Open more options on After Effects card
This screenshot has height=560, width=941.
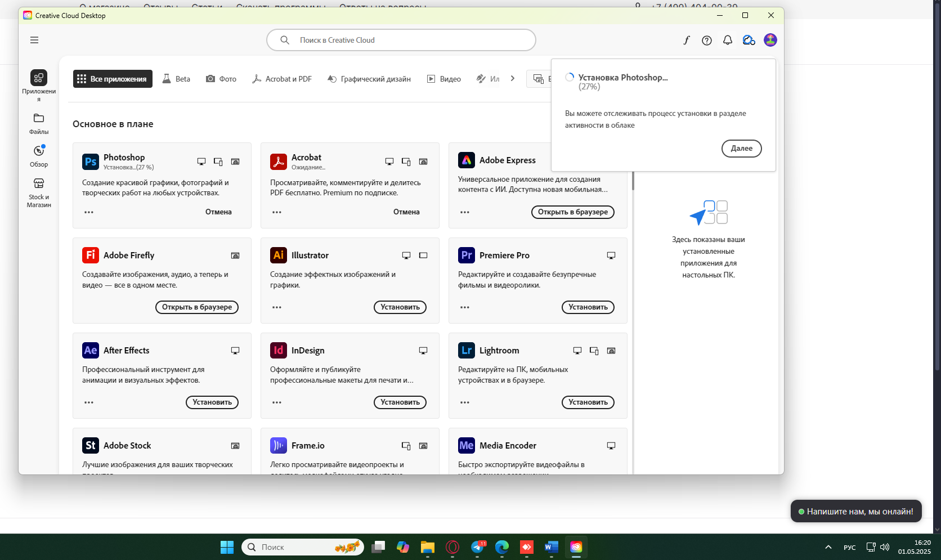pyautogui.click(x=89, y=402)
